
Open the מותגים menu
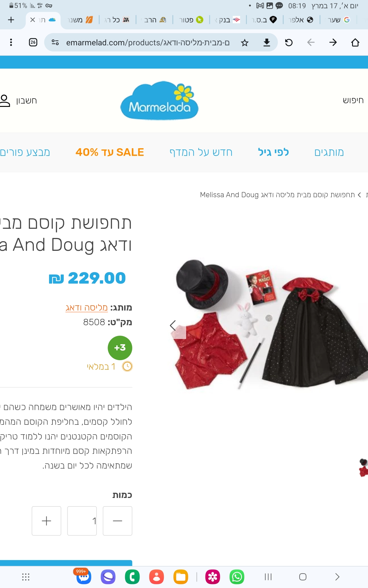pyautogui.click(x=329, y=152)
